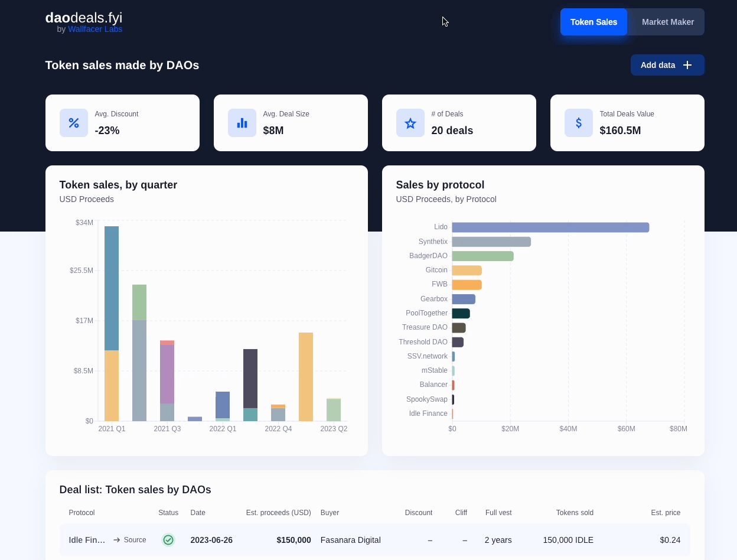Click the Lido bar in Sales by protocol

click(550, 227)
